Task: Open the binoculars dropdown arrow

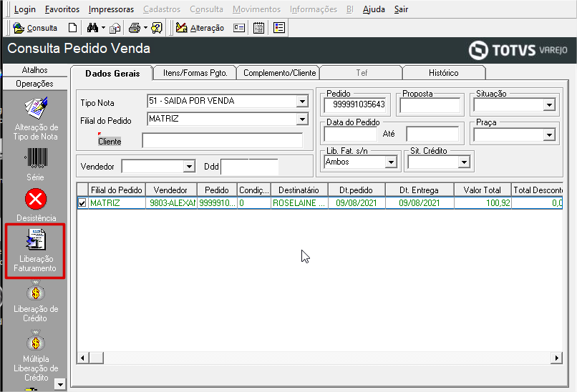Action: (x=103, y=28)
